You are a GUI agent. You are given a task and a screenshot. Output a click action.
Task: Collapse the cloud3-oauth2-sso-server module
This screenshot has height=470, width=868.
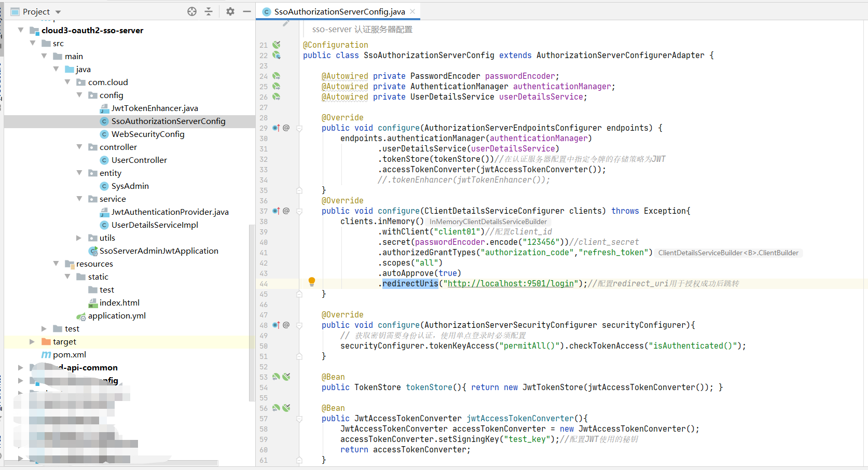coord(21,30)
